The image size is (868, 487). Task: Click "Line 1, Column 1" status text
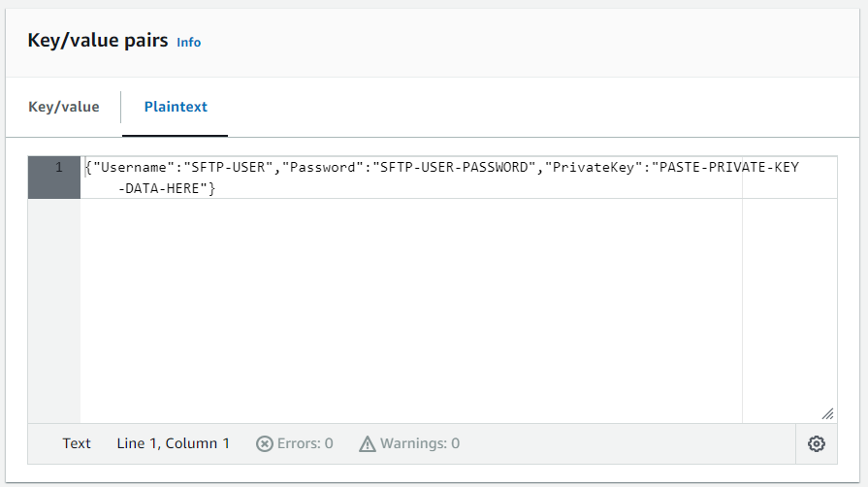click(x=173, y=443)
